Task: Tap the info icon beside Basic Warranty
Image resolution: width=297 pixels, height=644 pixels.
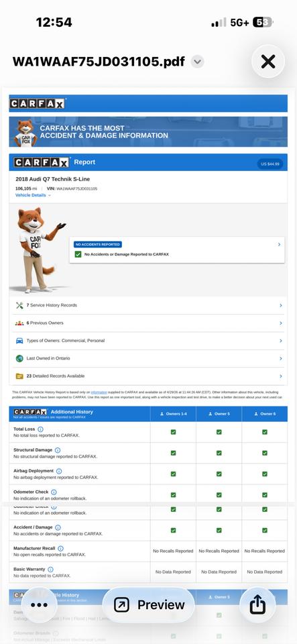Action: click(x=50, y=570)
